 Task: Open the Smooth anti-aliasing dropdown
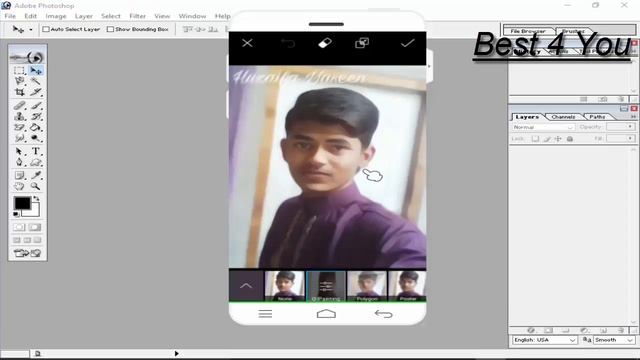click(x=614, y=340)
